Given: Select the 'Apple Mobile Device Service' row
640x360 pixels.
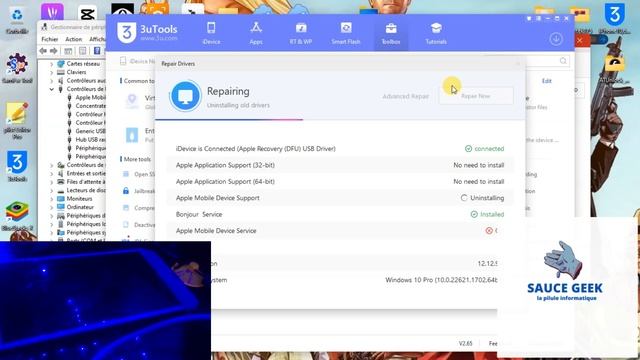Looking at the screenshot, I should (340, 231).
